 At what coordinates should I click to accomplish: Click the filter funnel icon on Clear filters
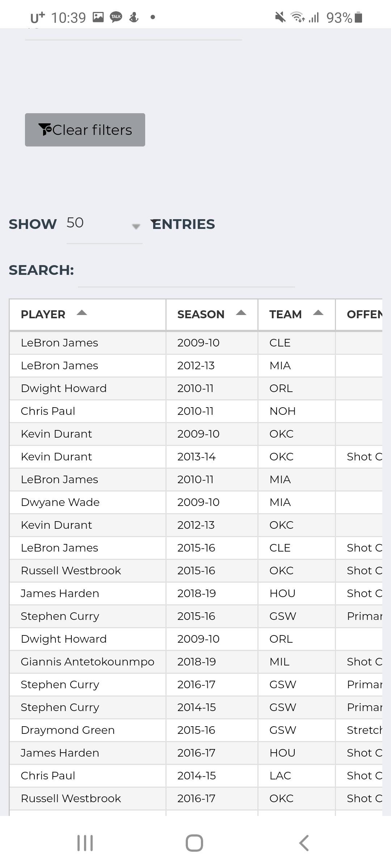coord(45,129)
